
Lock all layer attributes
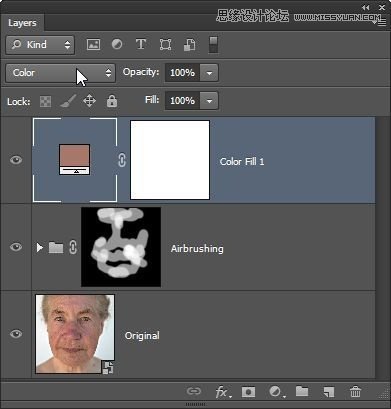112,101
